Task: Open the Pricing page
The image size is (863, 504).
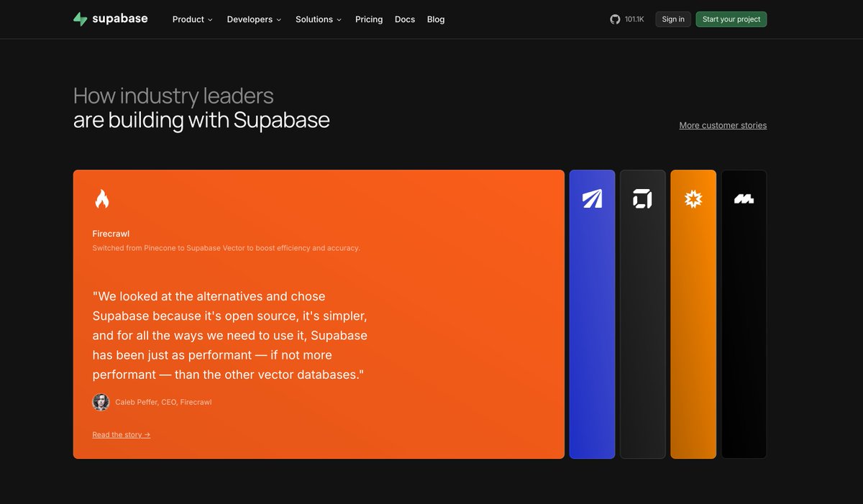Action: pyautogui.click(x=369, y=19)
